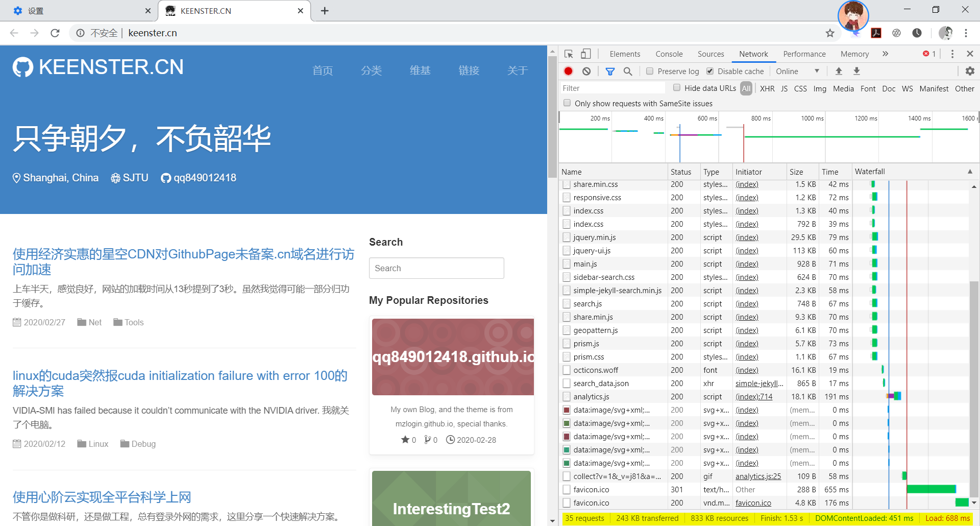Open the DevTools three-dot menu

click(951, 54)
